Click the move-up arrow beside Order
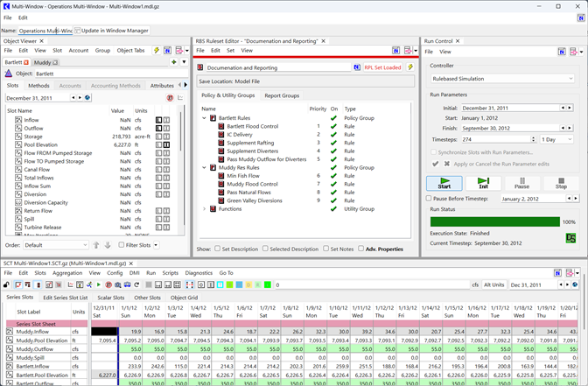 tap(94, 246)
